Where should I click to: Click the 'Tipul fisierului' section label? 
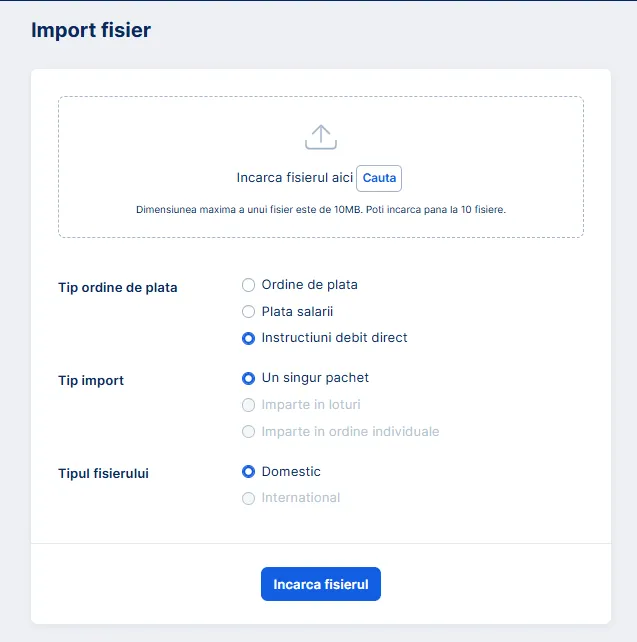pyautogui.click(x=104, y=473)
